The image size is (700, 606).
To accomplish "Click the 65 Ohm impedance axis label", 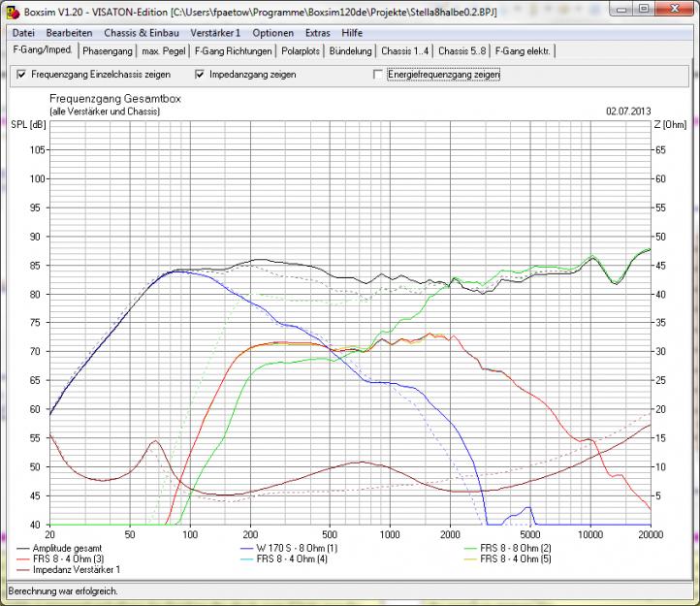I will tap(660, 150).
